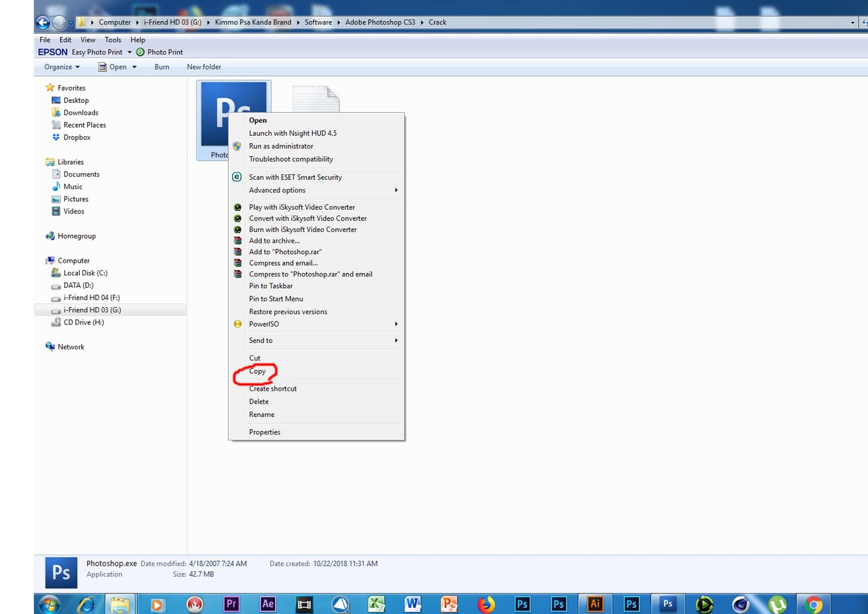The height and width of the screenshot is (614, 868).
Task: Select the text document file icon
Action: click(316, 99)
